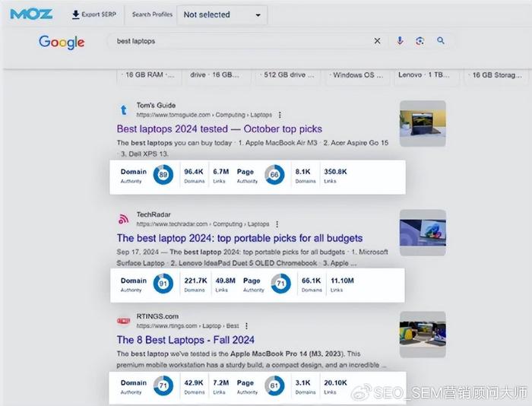
Task: Click the 'TechRadar' site name
Action: click(x=154, y=214)
